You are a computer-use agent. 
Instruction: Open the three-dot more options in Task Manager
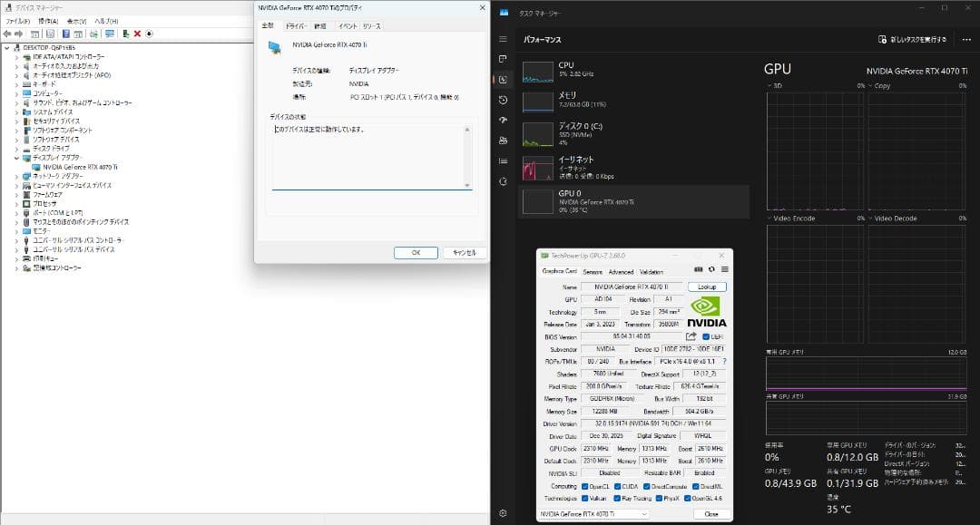pyautogui.click(x=966, y=39)
